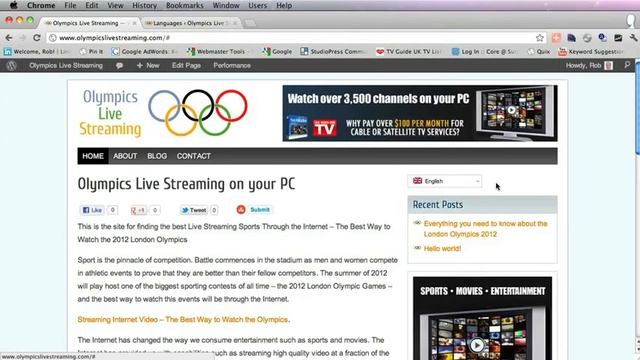640x360 pixels.
Task: Open the Window menu
Action: pos(226,5)
